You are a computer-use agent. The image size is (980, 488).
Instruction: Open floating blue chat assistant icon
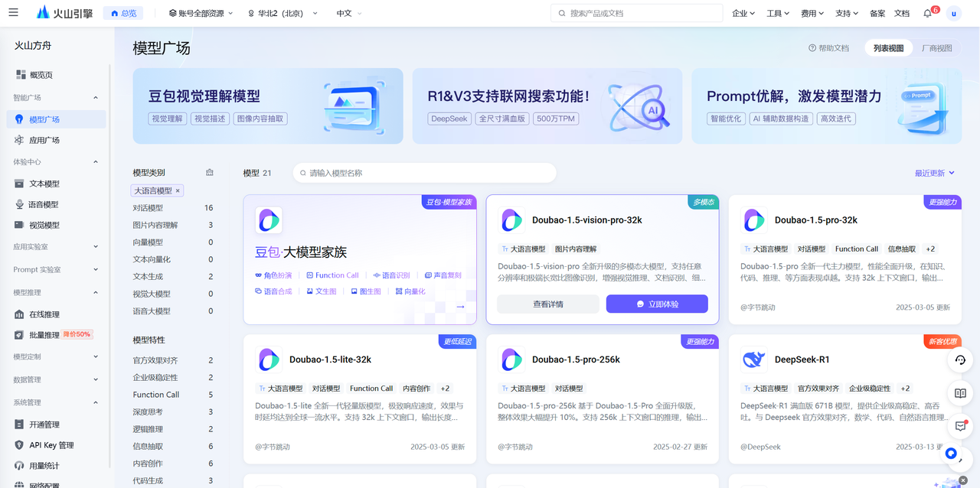click(x=951, y=454)
